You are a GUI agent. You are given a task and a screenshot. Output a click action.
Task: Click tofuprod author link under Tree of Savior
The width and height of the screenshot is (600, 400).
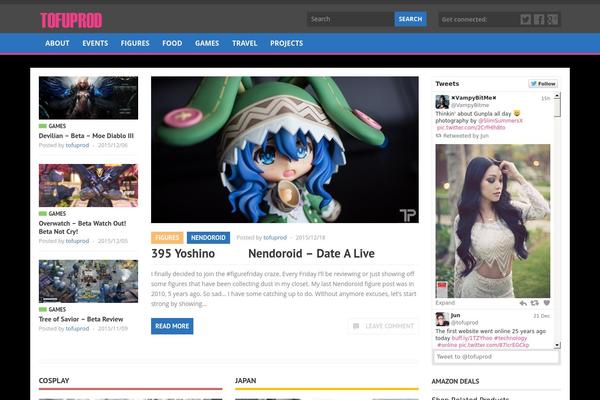[x=77, y=329]
